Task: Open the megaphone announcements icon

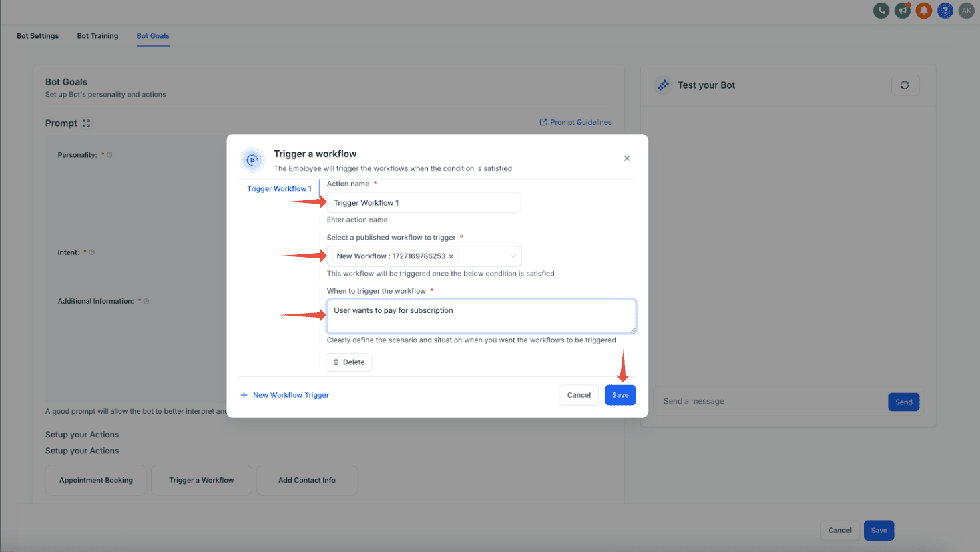Action: [903, 11]
